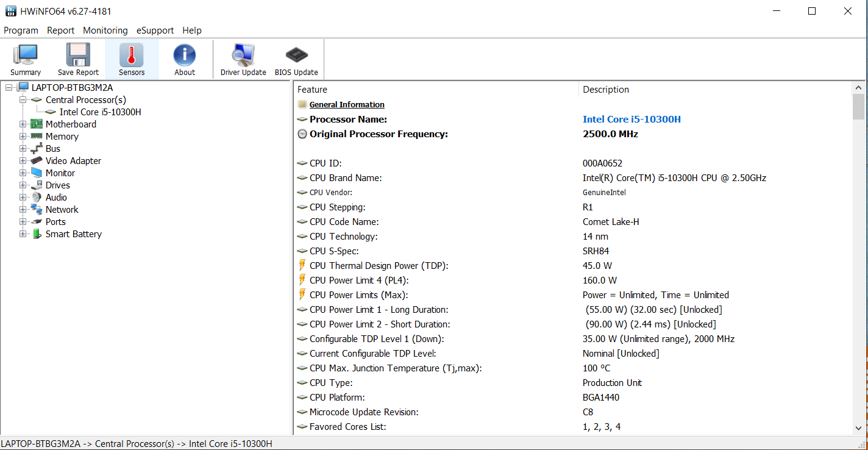868x450 pixels.
Task: Expand the Motherboard tree node
Action: point(23,124)
